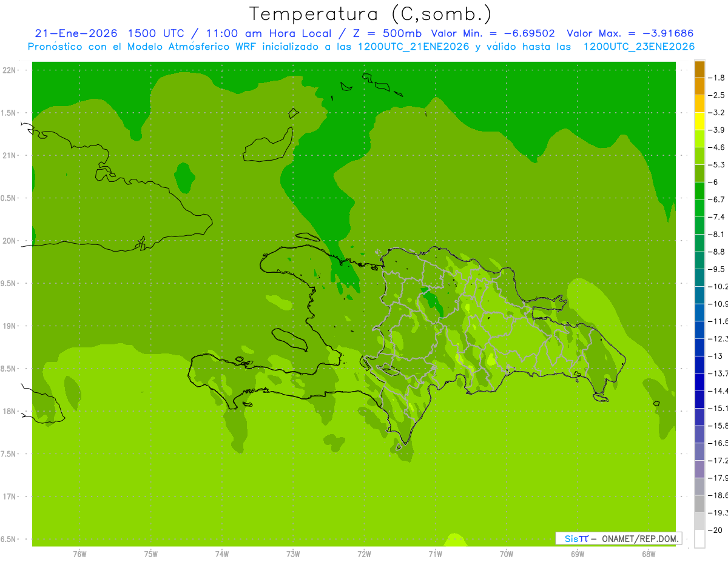The height and width of the screenshot is (562, 728).
Task: Pick the yellow swatch between -3.2 and -3.9
Action: 699,122
